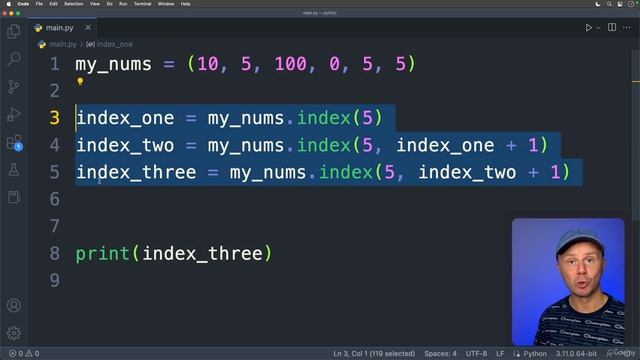This screenshot has width=640, height=360.
Task: Open the Edit menu
Action: (x=53, y=4)
